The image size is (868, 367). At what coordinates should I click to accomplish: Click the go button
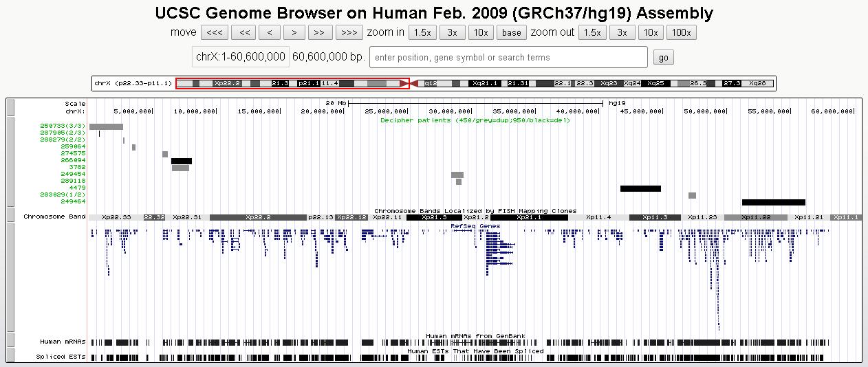[x=663, y=57]
